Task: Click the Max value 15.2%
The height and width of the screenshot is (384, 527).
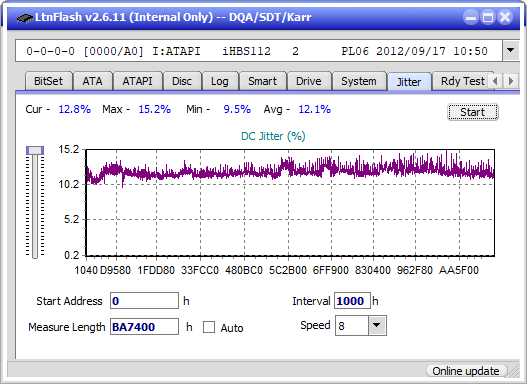Action: coord(155,109)
